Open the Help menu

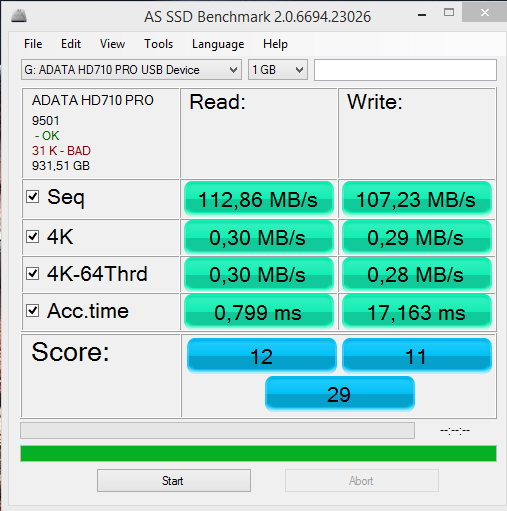coord(275,44)
